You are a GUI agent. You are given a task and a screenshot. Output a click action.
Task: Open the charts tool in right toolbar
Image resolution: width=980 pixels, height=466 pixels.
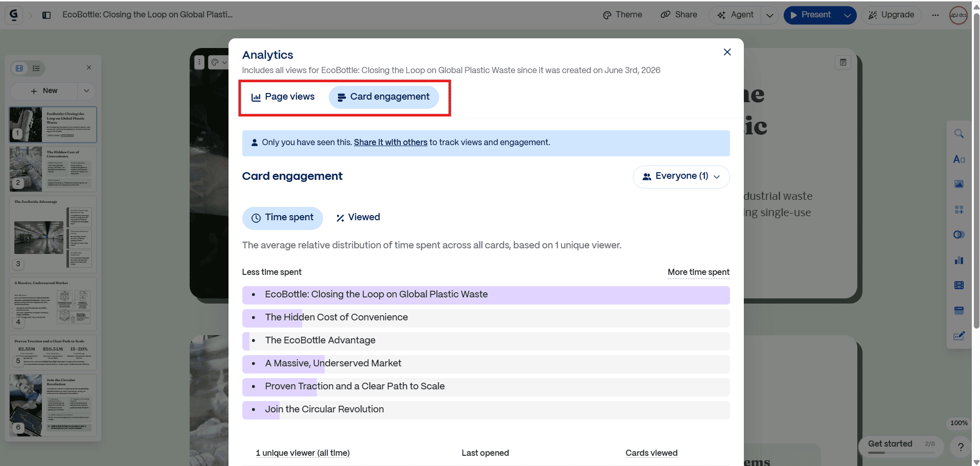pyautogui.click(x=959, y=260)
